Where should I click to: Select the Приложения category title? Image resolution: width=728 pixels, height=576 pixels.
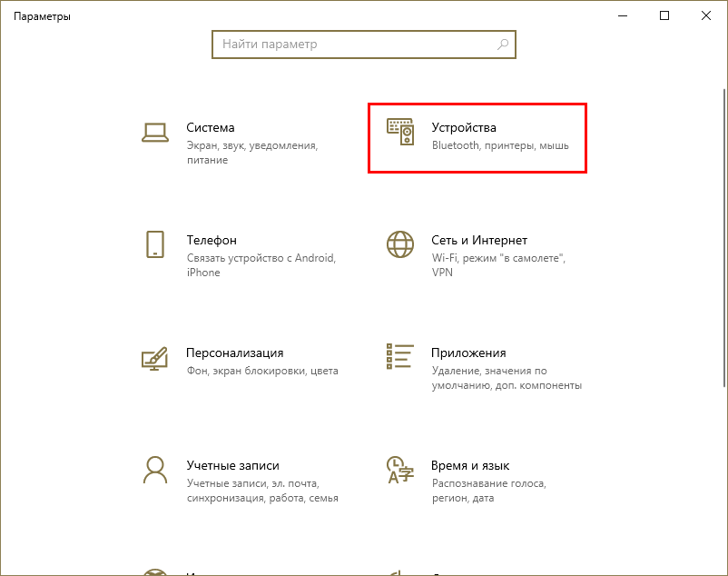tap(469, 353)
